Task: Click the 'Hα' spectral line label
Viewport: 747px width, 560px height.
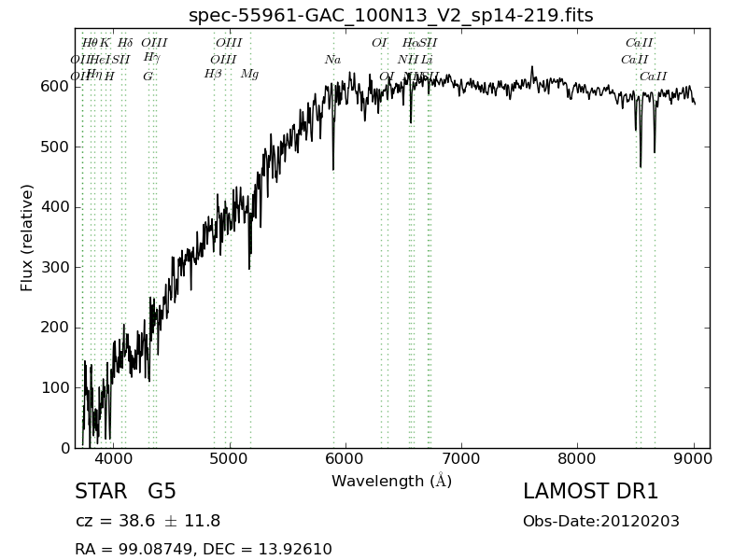Action: [x=411, y=43]
